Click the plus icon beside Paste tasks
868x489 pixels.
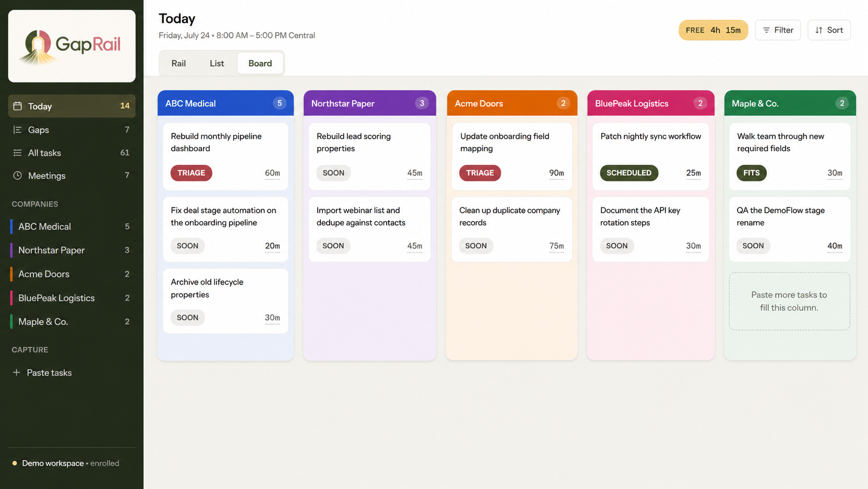17,373
